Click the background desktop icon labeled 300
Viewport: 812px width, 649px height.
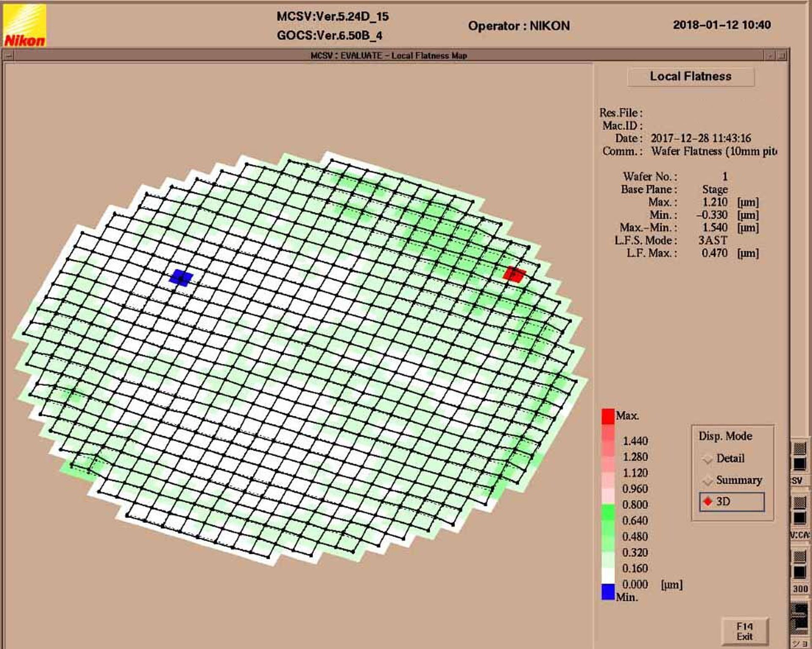[x=800, y=570]
